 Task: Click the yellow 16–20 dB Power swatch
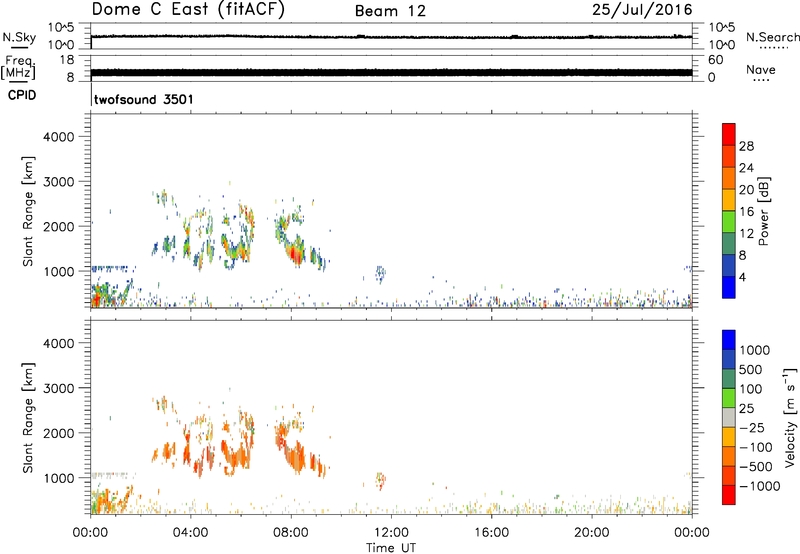(729, 200)
